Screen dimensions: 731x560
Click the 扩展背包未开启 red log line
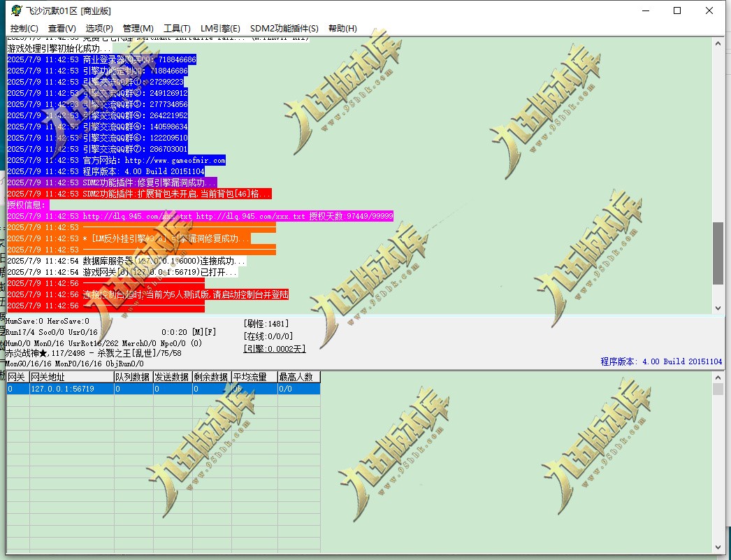(139, 194)
